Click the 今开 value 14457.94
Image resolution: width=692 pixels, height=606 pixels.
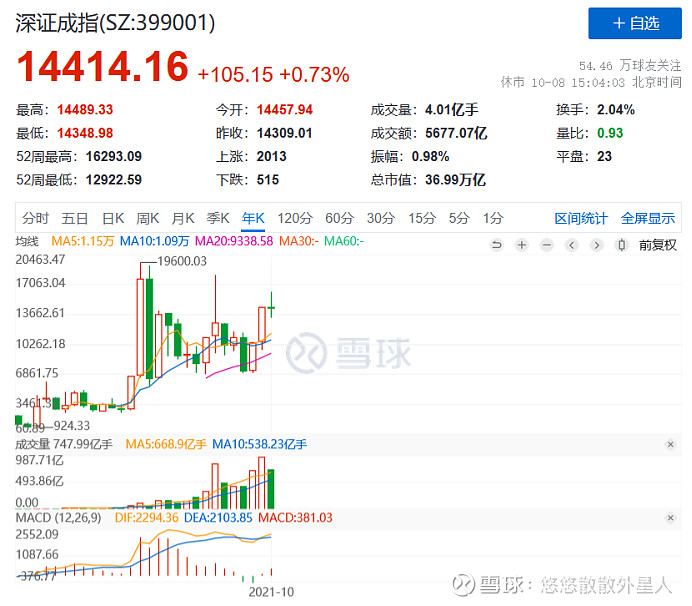click(x=285, y=109)
